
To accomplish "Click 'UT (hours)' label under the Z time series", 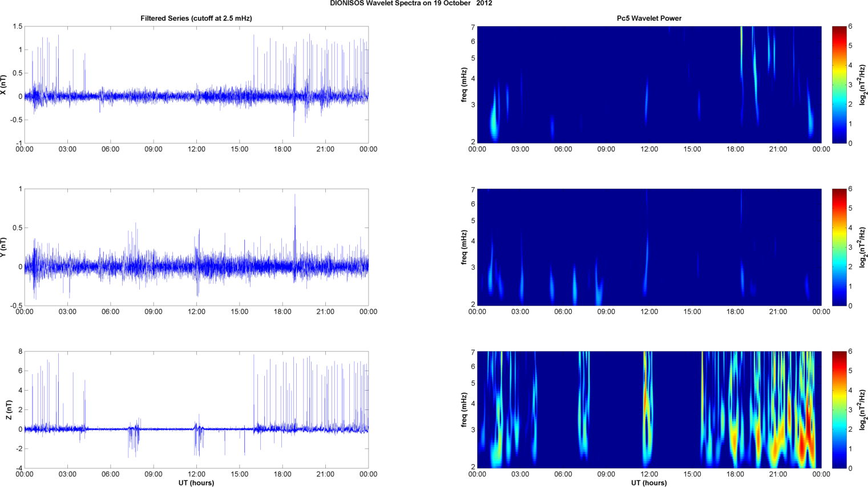I will coord(196,483).
